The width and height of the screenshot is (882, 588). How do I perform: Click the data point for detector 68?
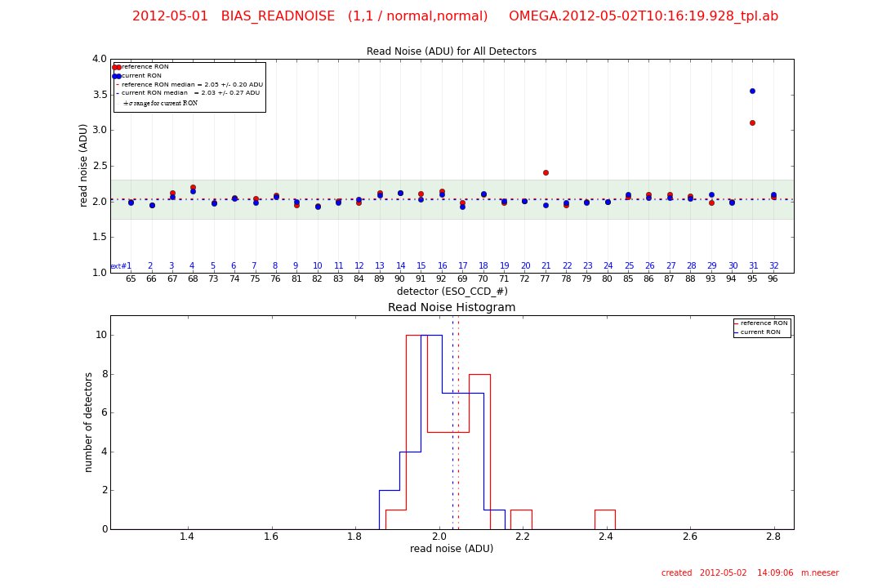point(193,189)
